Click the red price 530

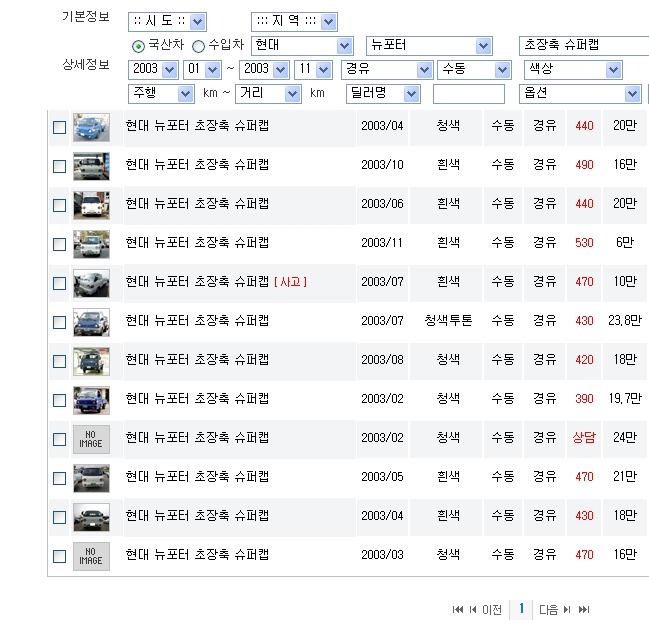584,242
